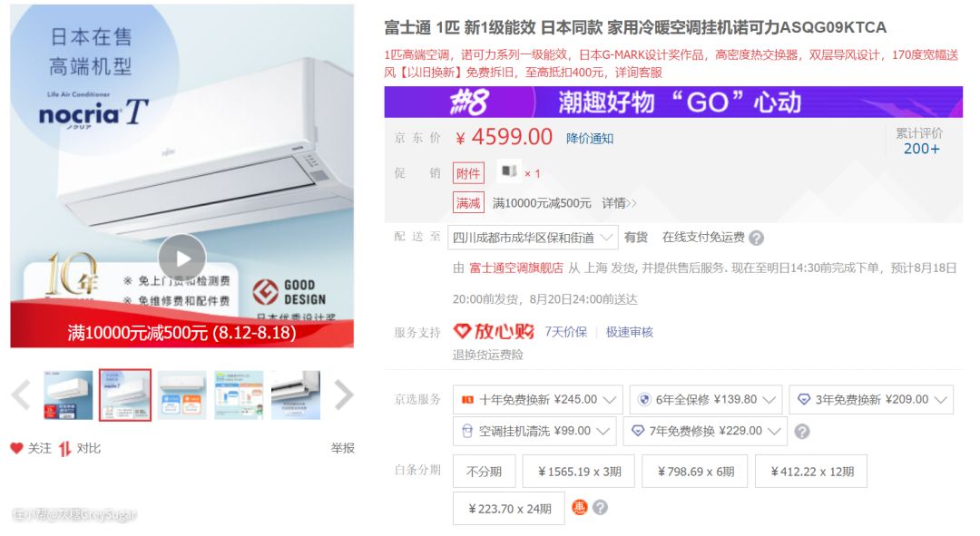Select the 不分期 installment option
Image resolution: width=980 pixels, height=536 pixels.
click(x=484, y=472)
